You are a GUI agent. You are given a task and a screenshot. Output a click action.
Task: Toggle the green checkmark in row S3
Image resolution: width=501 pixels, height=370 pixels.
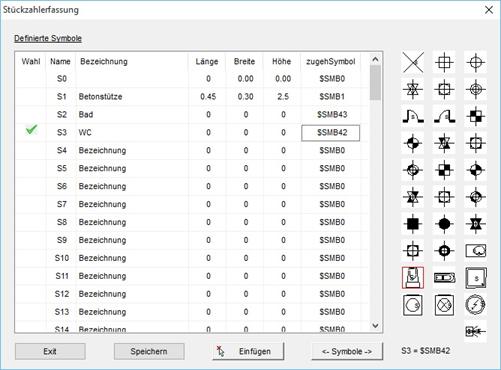pyautogui.click(x=31, y=130)
